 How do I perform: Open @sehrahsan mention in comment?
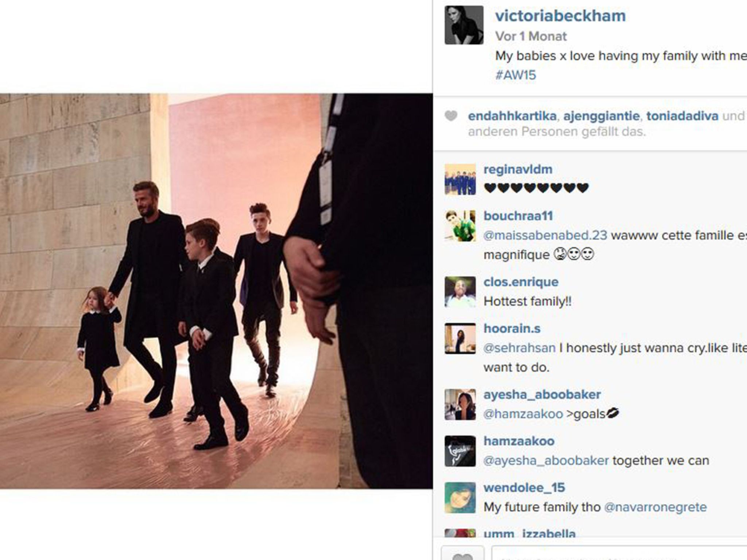(x=519, y=348)
